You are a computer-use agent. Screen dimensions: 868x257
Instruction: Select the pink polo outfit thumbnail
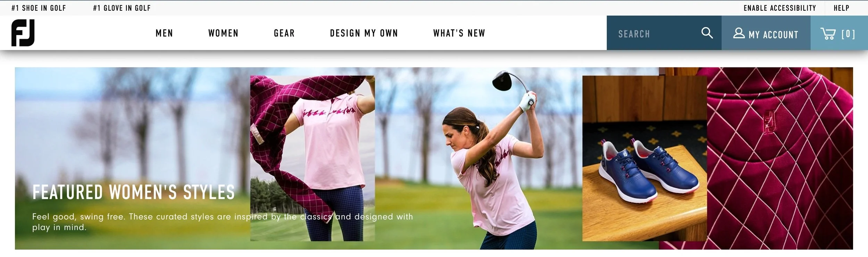click(312, 158)
